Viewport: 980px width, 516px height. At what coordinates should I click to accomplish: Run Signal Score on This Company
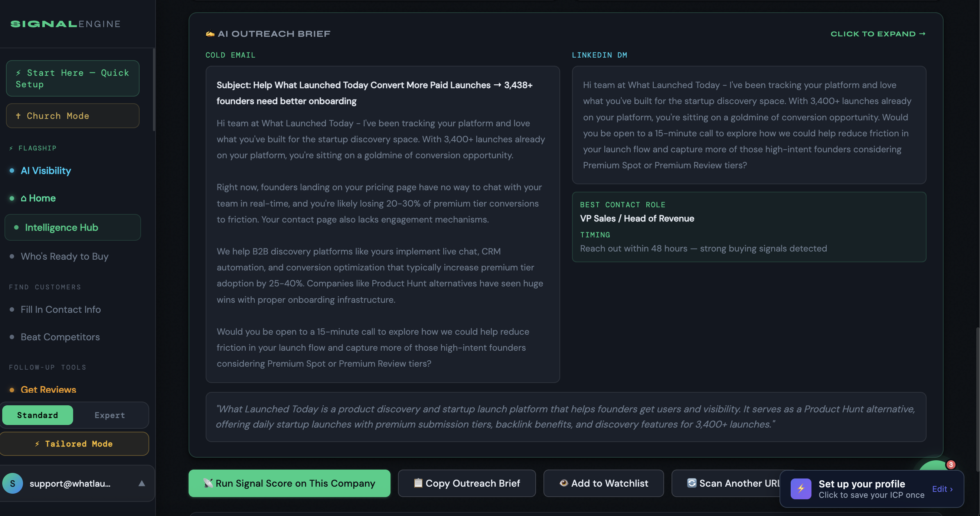point(289,483)
